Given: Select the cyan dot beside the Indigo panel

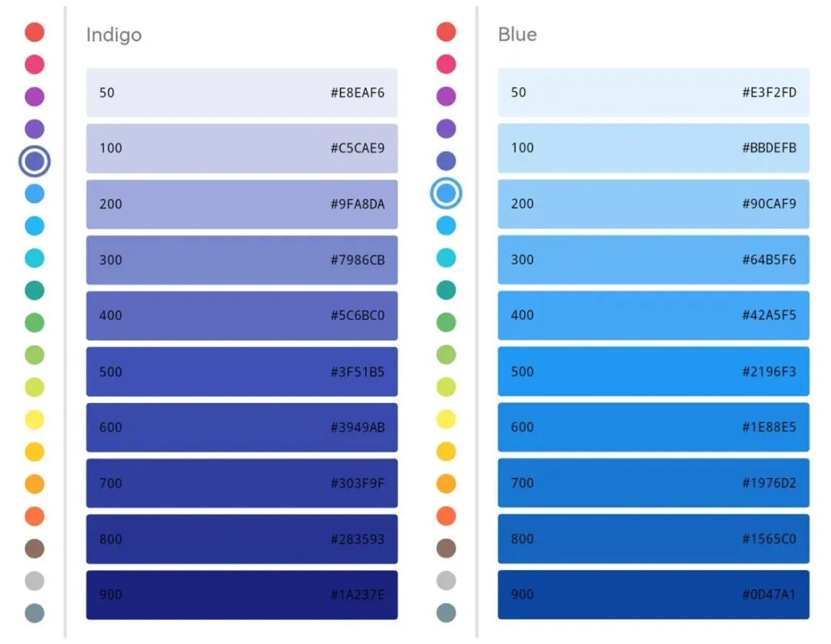Looking at the screenshot, I should point(35,259).
